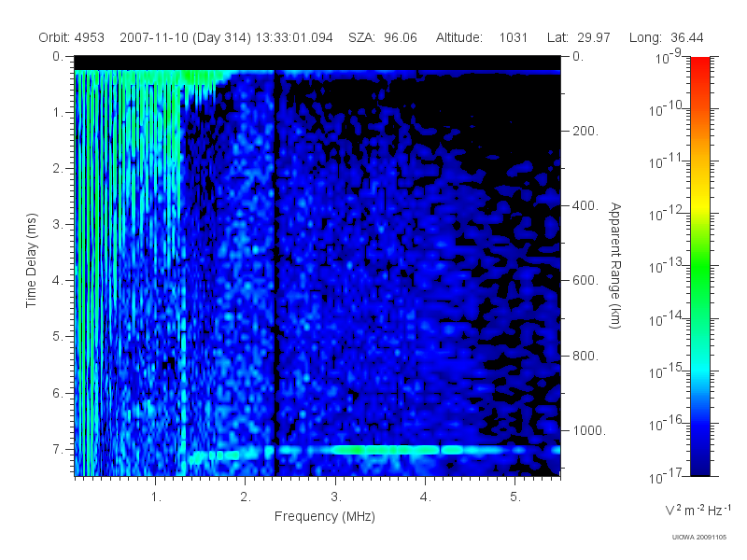Click the bright green echo near 3.2 MHz
The height and width of the screenshot is (560, 747).
[355, 450]
